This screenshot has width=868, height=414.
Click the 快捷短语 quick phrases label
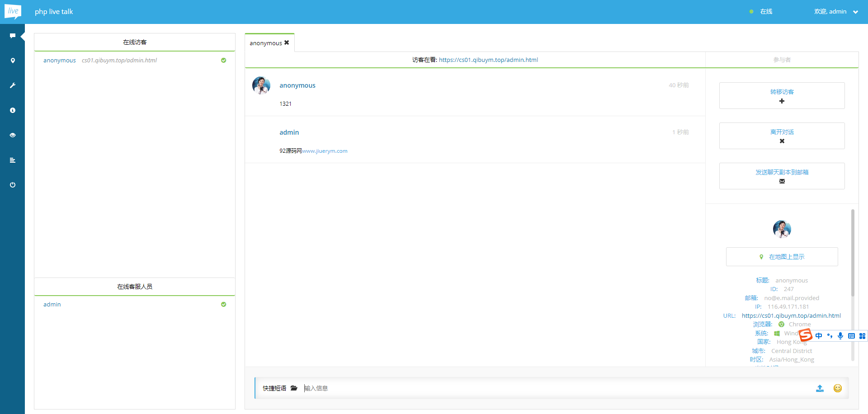274,388
